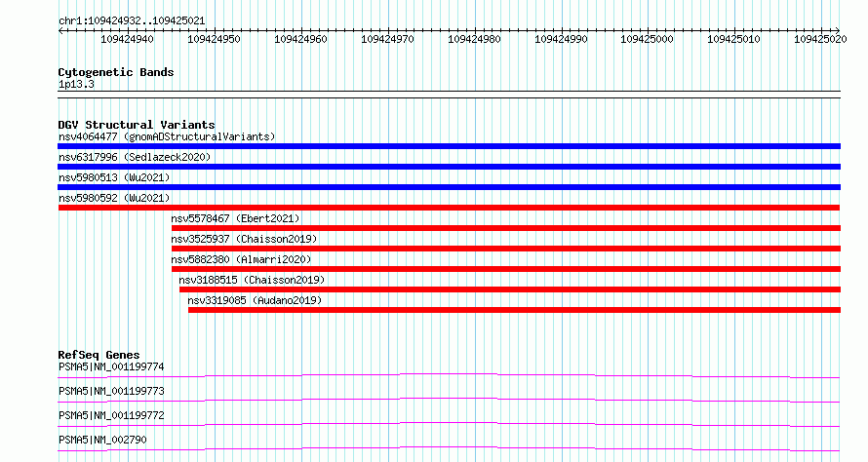Click ruler position 109425020

(820, 39)
